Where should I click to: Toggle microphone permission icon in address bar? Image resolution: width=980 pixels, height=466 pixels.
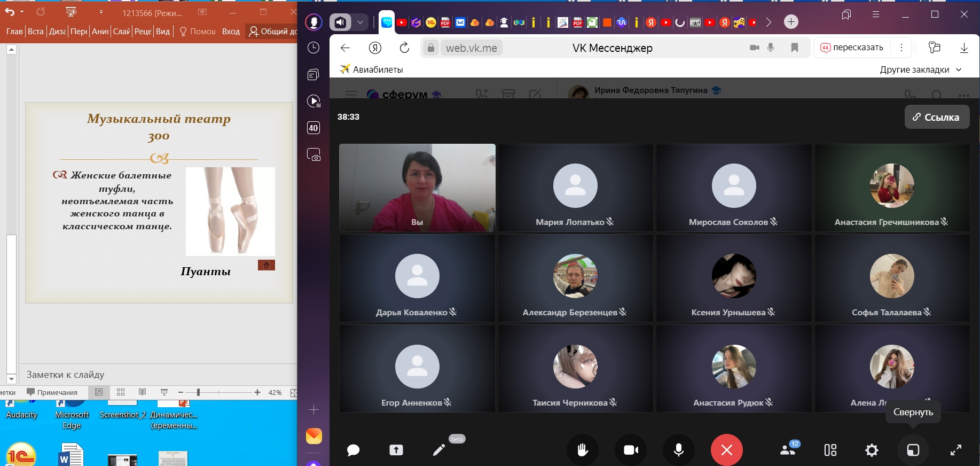click(x=771, y=48)
